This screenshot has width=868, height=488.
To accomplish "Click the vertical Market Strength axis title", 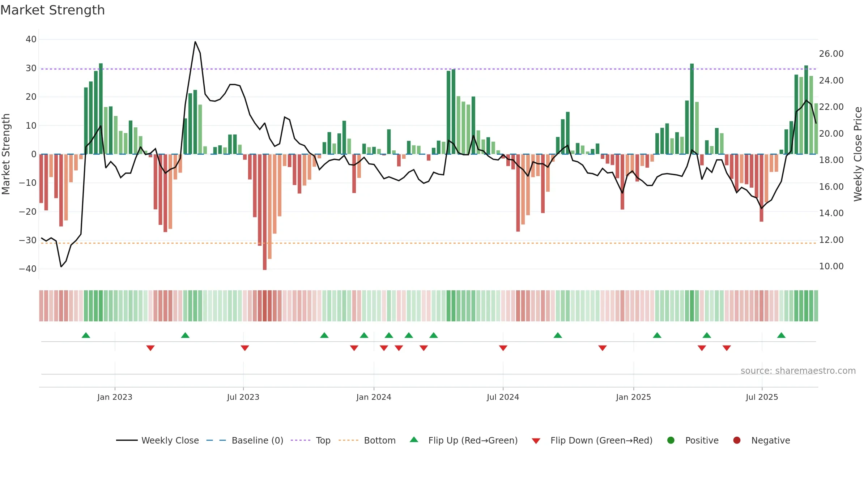I will click(6, 154).
